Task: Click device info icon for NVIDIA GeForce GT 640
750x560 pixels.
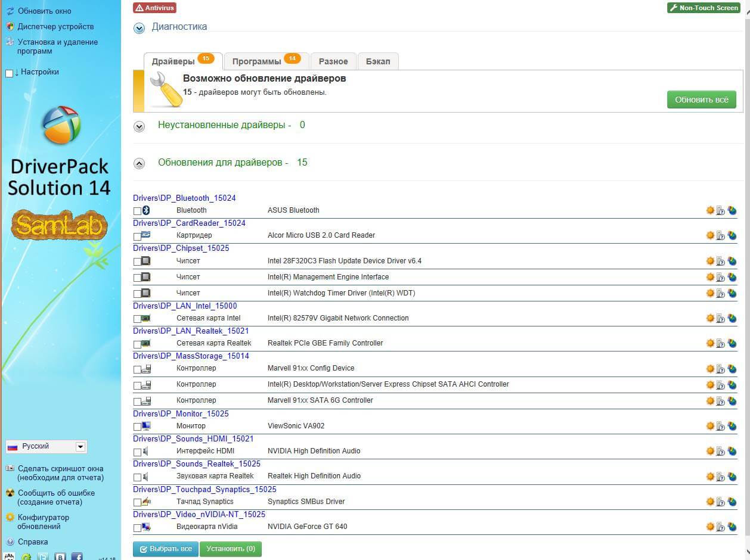Action: 720,527
